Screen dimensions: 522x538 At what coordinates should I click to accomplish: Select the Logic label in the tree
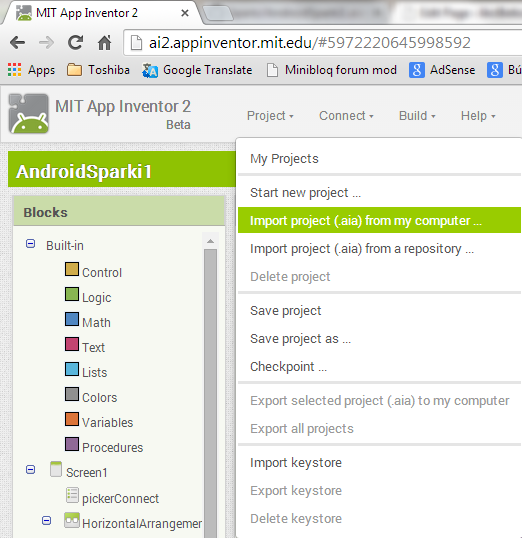pos(96,298)
